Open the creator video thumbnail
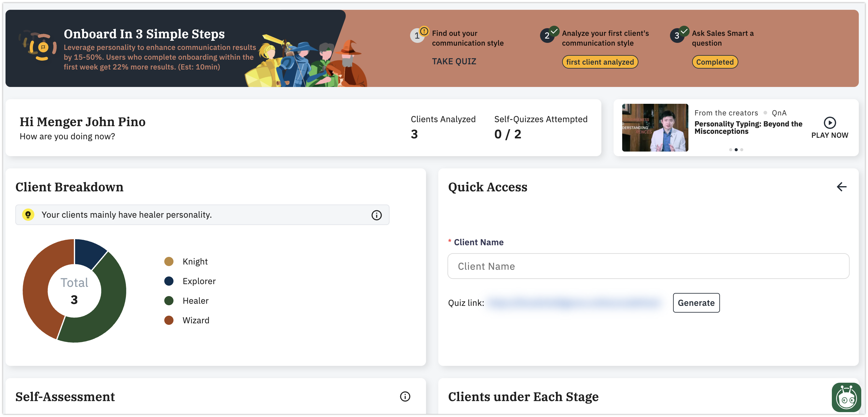The height and width of the screenshot is (417, 868). (x=655, y=128)
